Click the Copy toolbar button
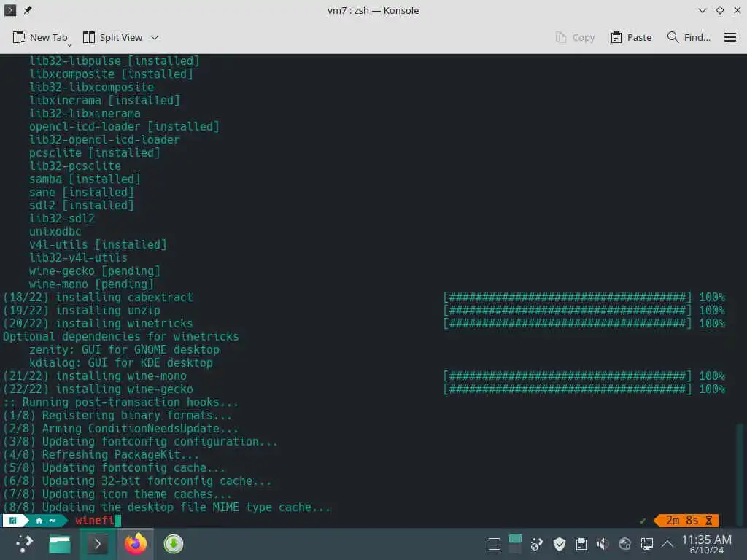The height and width of the screenshot is (560, 747). click(x=575, y=37)
